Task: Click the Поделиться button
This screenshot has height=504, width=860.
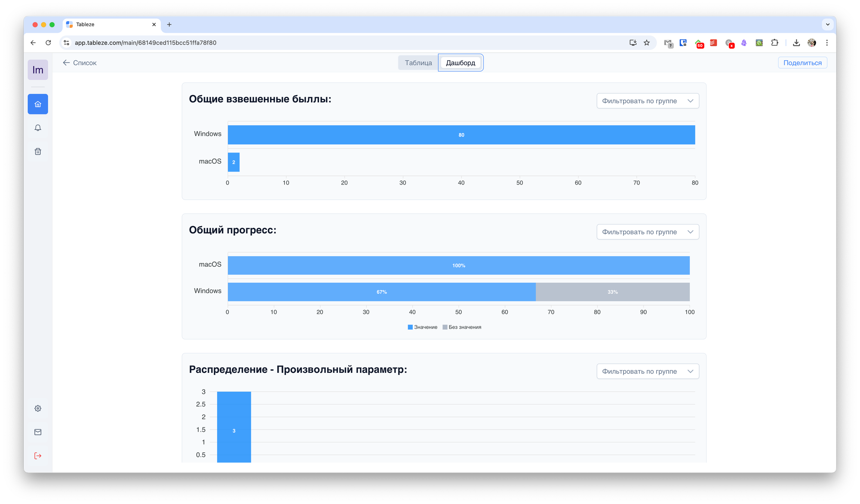Action: tap(802, 63)
